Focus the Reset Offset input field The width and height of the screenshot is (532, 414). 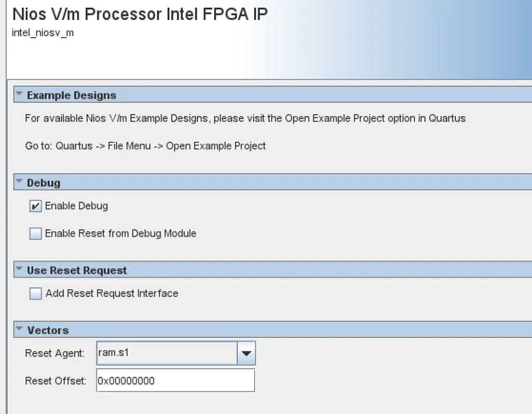coord(175,381)
